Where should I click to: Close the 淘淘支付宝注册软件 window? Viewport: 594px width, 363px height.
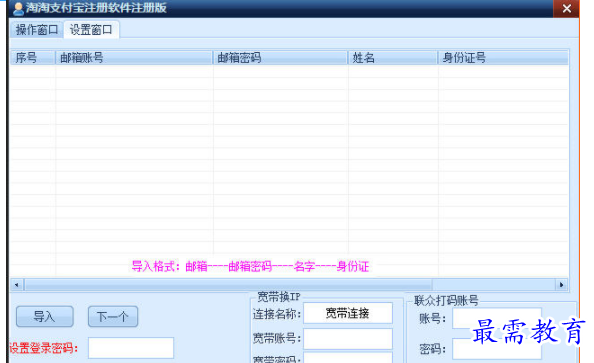[566, 8]
